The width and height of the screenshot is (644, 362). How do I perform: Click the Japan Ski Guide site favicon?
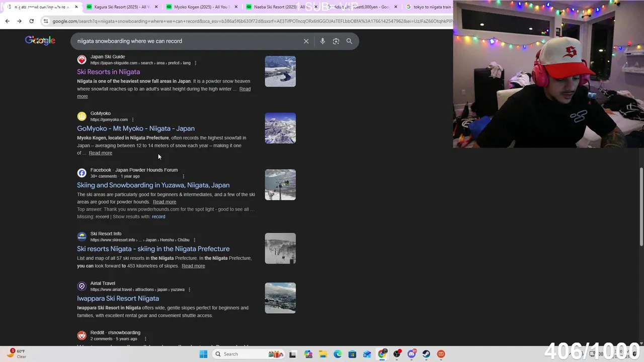point(82,60)
